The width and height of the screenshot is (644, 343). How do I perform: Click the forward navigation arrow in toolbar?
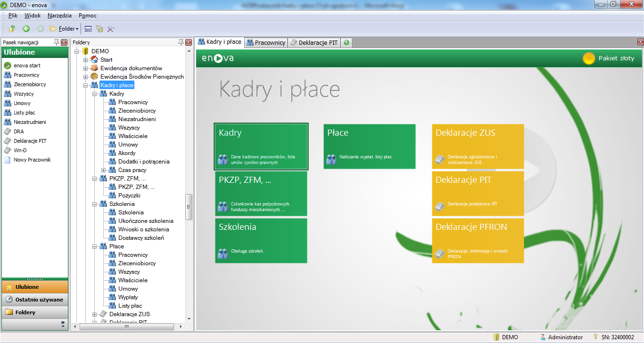click(40, 29)
